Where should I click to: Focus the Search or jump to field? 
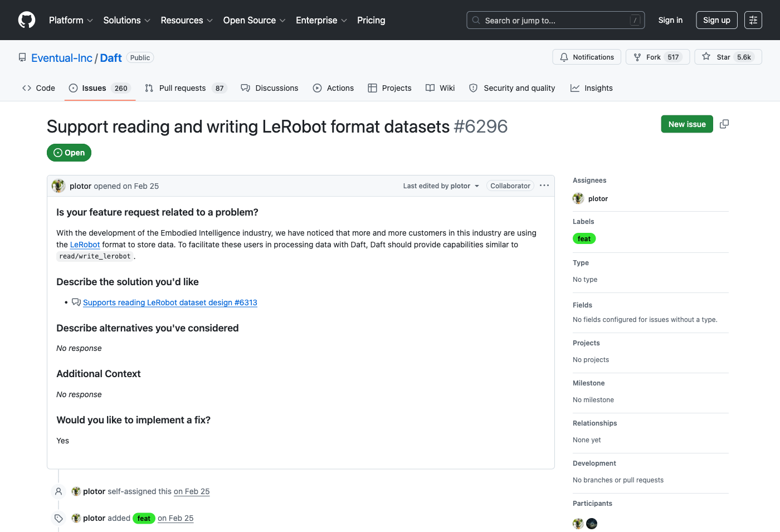[555, 20]
